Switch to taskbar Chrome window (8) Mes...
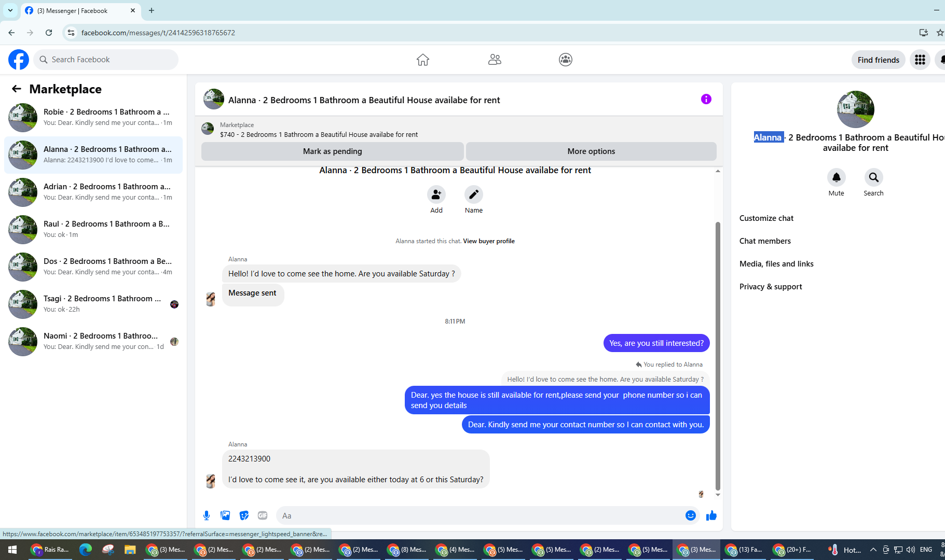Screen dimensions: 945x560 407,550
